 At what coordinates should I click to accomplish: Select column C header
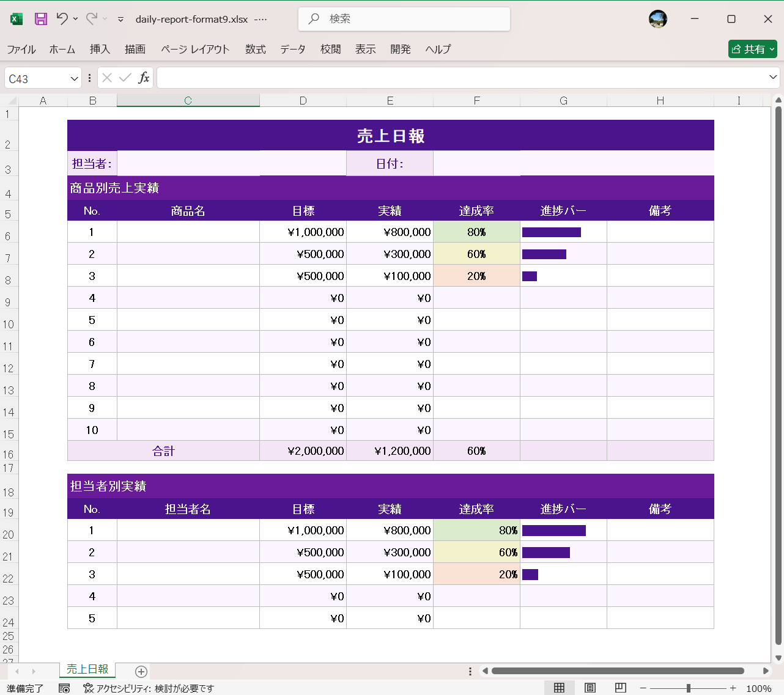point(188,101)
